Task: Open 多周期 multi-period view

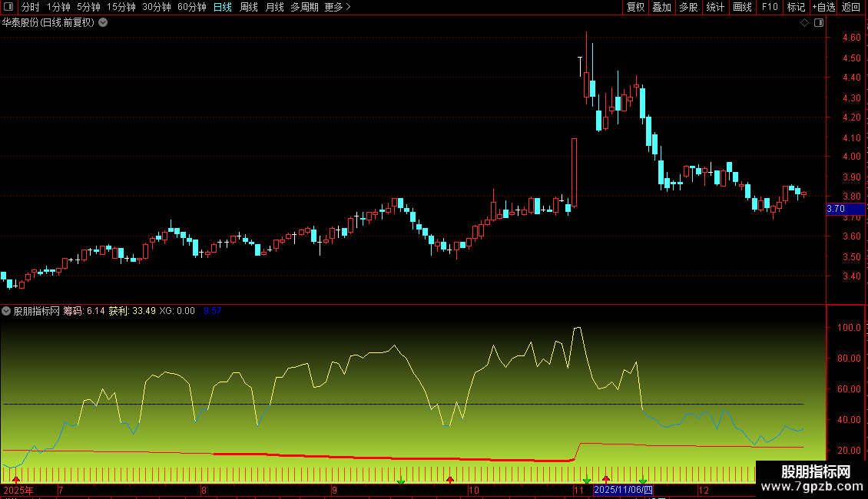Action: click(x=304, y=7)
